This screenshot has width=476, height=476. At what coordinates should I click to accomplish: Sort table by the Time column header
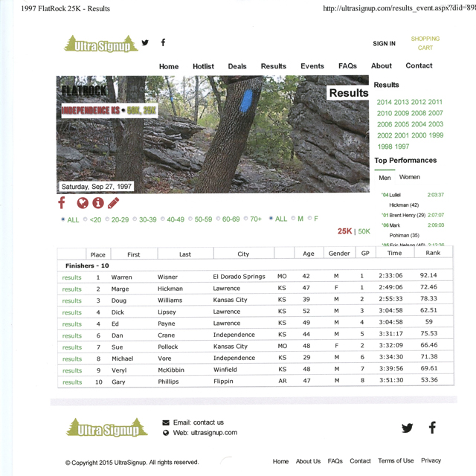point(395,253)
